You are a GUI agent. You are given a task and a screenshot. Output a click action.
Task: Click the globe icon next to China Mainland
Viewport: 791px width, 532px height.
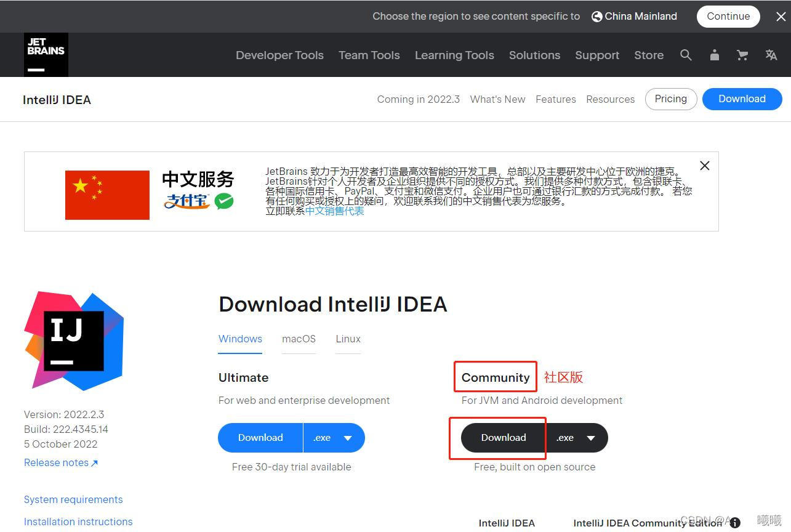click(596, 17)
